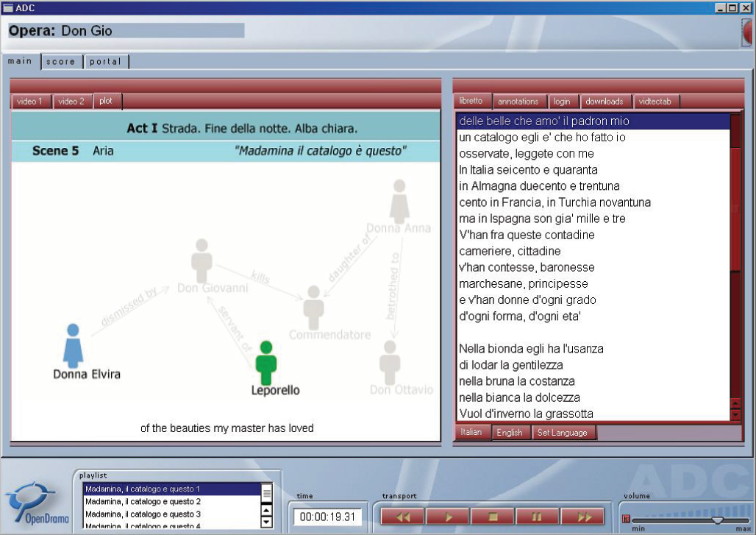Screen dimensions: 756x535
Task: Click the Donna Anna character figure
Action: click(399, 201)
